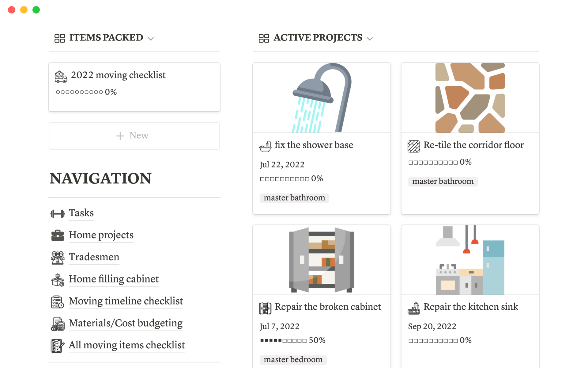Click the workers icon beside Tradesmen

tap(58, 258)
